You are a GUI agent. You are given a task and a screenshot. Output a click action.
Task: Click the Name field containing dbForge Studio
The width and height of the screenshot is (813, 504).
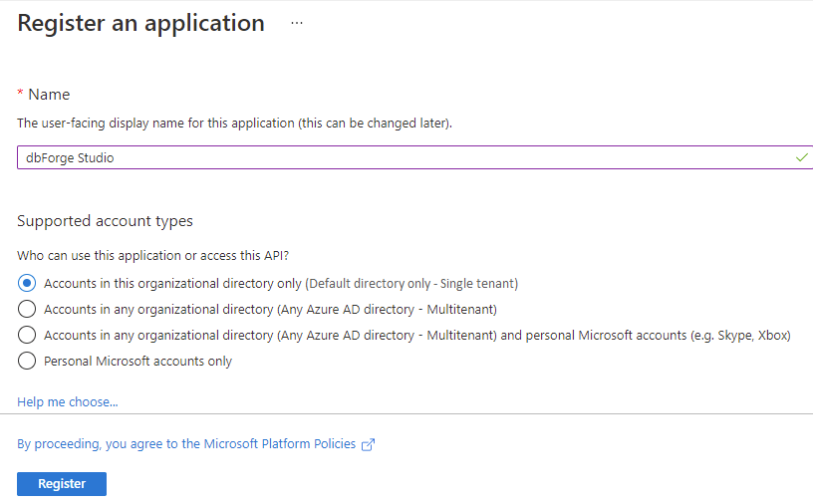click(414, 157)
